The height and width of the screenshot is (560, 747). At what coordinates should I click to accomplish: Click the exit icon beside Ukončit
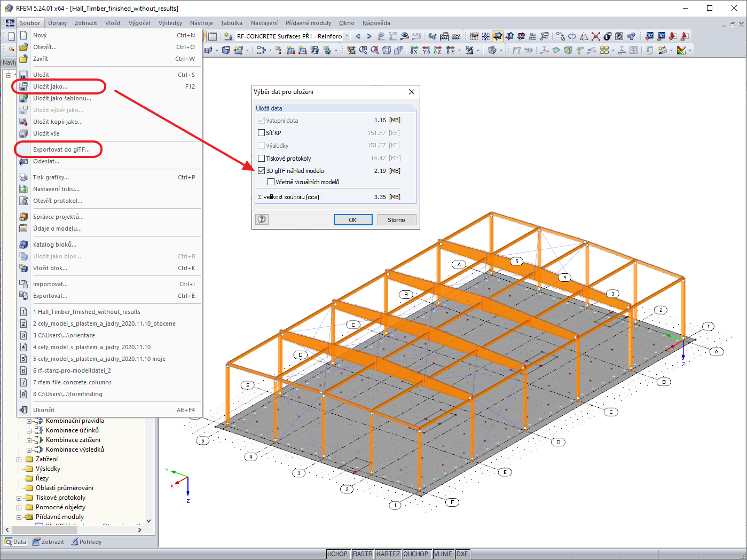(23, 410)
